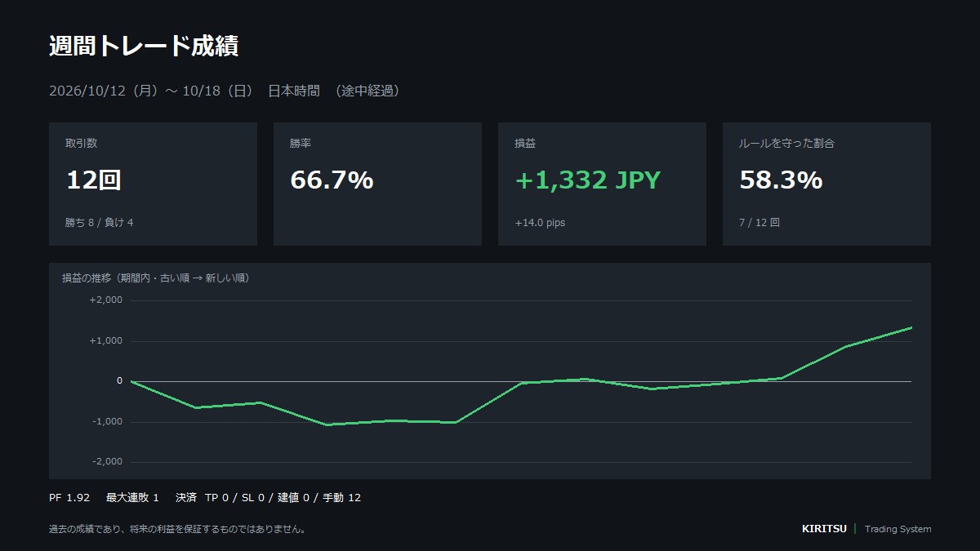Click the 7 / 12 回 label
This screenshot has width=980, height=551.
[759, 222]
